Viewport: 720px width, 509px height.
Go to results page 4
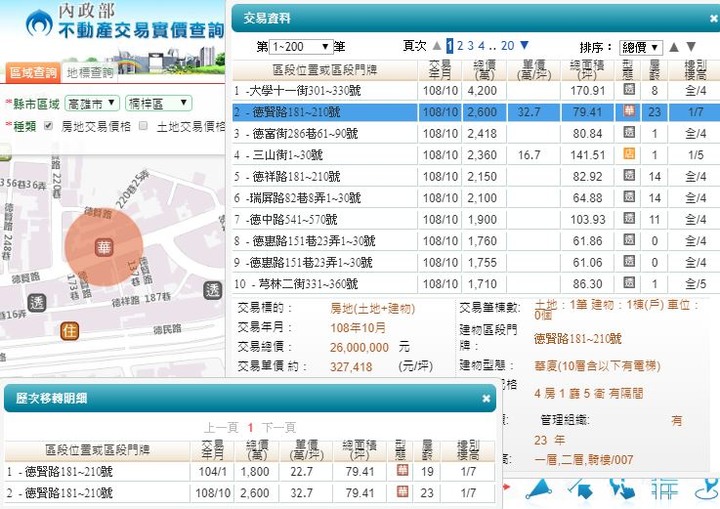tap(481, 45)
